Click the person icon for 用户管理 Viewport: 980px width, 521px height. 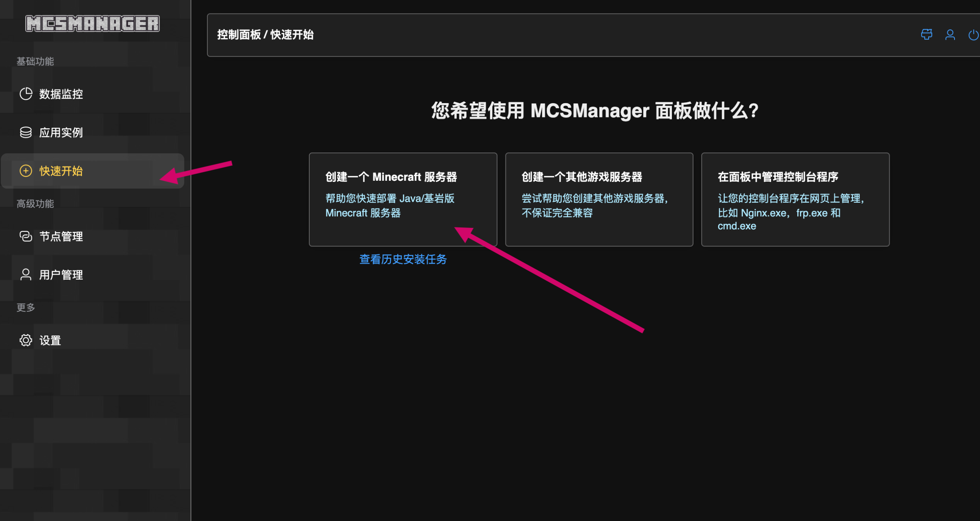tap(26, 275)
